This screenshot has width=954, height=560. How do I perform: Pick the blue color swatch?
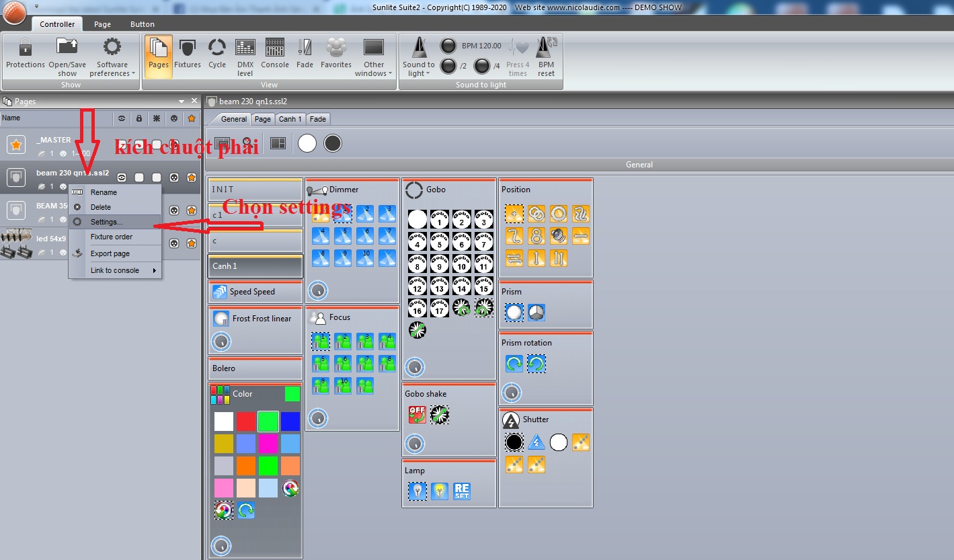(290, 422)
